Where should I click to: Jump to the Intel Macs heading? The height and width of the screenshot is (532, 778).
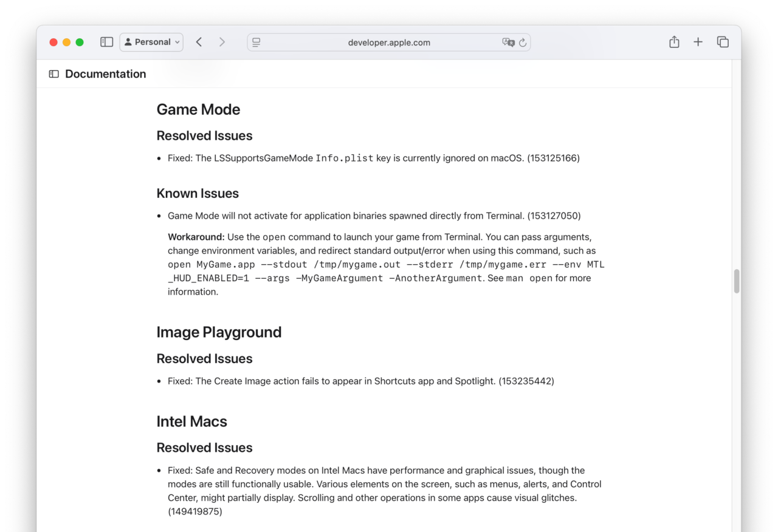click(191, 421)
